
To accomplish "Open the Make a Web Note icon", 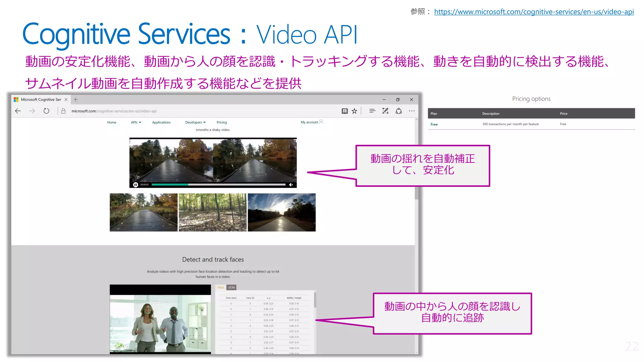I will pos(385,111).
